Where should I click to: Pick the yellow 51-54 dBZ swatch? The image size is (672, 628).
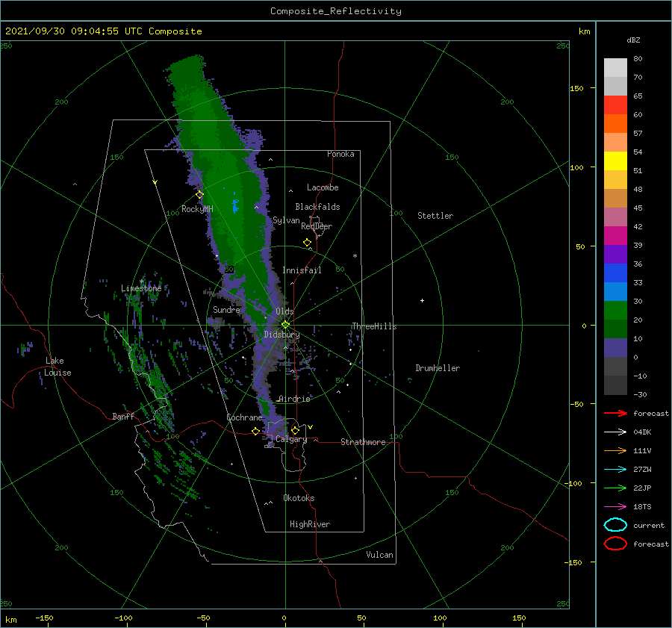[x=615, y=161]
